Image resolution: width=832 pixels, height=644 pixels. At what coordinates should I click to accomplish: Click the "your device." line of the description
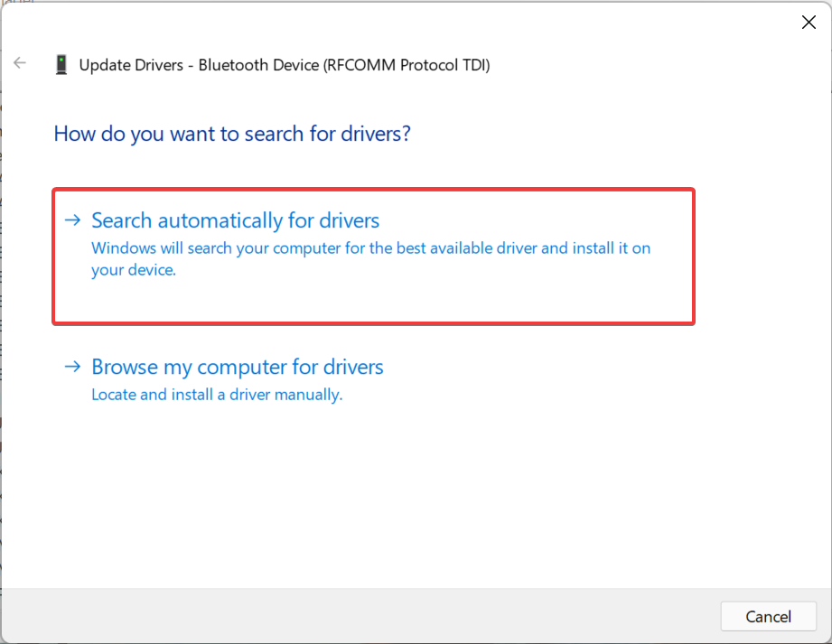133,270
